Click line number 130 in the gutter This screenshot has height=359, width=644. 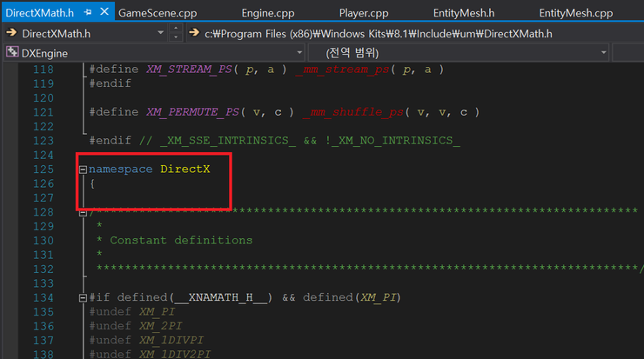click(44, 241)
